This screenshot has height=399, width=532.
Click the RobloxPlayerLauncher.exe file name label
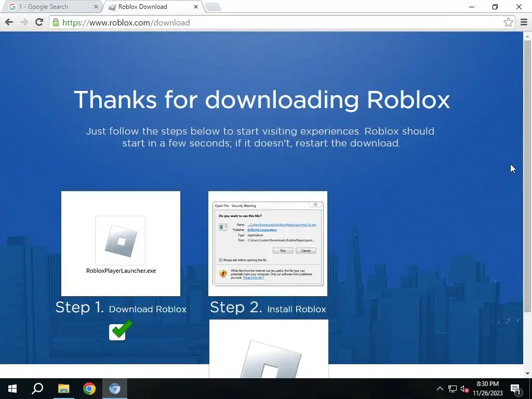[x=121, y=271]
